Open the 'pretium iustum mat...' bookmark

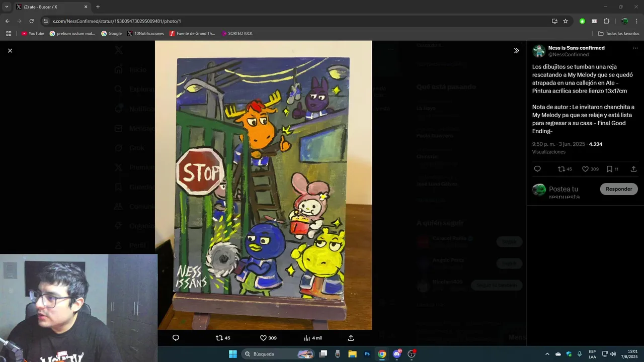pos(72,34)
